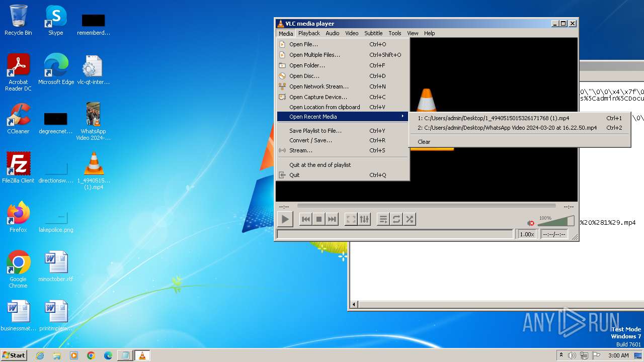Viewport: 644px width, 362px height.
Task: Mute audio with the speaker icon
Action: coord(531,223)
